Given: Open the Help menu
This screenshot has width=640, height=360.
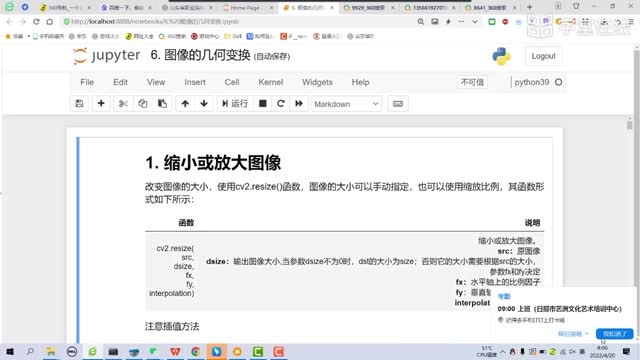Looking at the screenshot, I should pyautogui.click(x=360, y=82).
